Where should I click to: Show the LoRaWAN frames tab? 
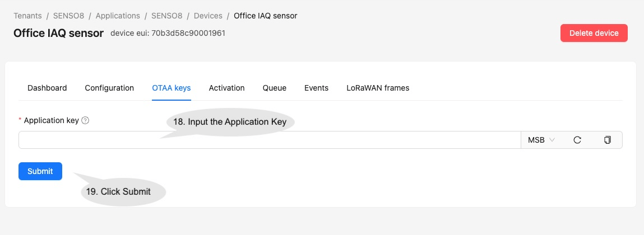[x=378, y=88]
